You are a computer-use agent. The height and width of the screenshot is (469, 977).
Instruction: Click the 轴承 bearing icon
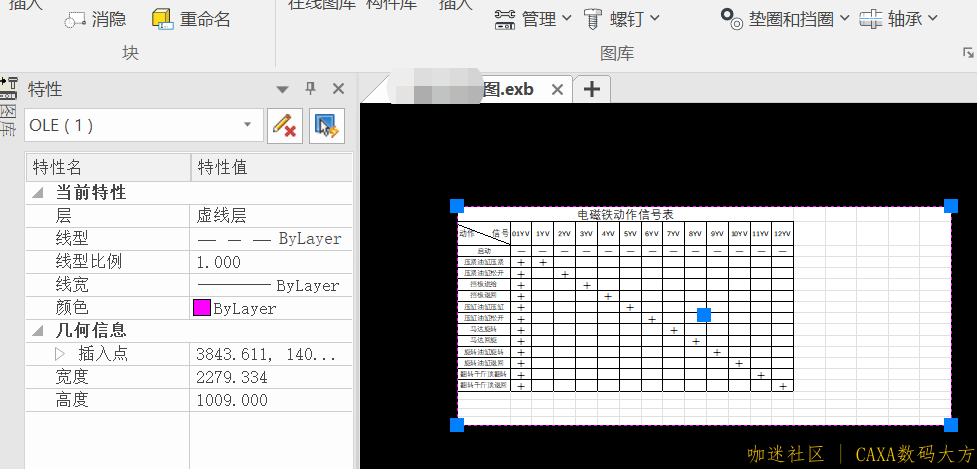coord(871,18)
